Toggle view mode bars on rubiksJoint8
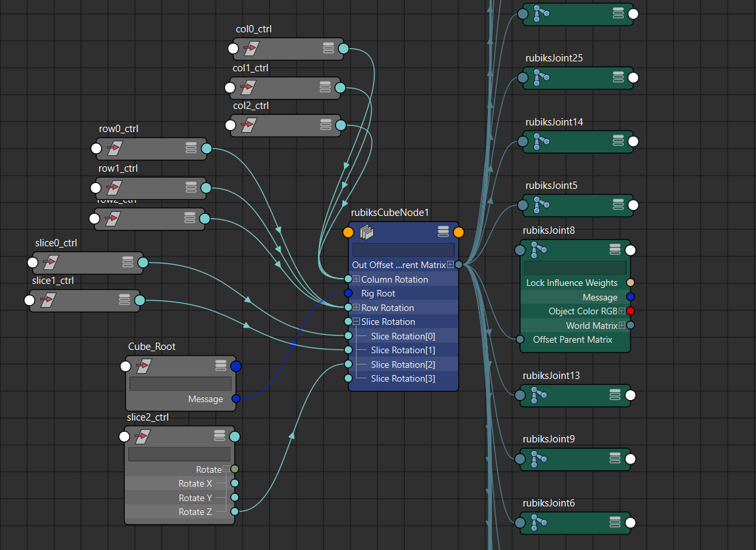Image resolution: width=756 pixels, height=550 pixels. pyautogui.click(x=615, y=249)
